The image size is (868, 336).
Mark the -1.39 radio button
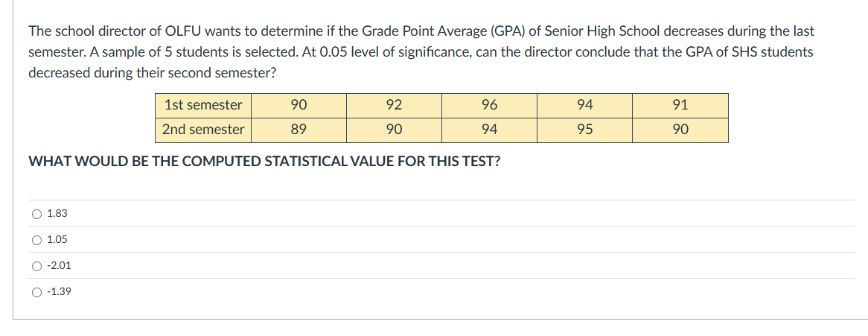coord(36,292)
